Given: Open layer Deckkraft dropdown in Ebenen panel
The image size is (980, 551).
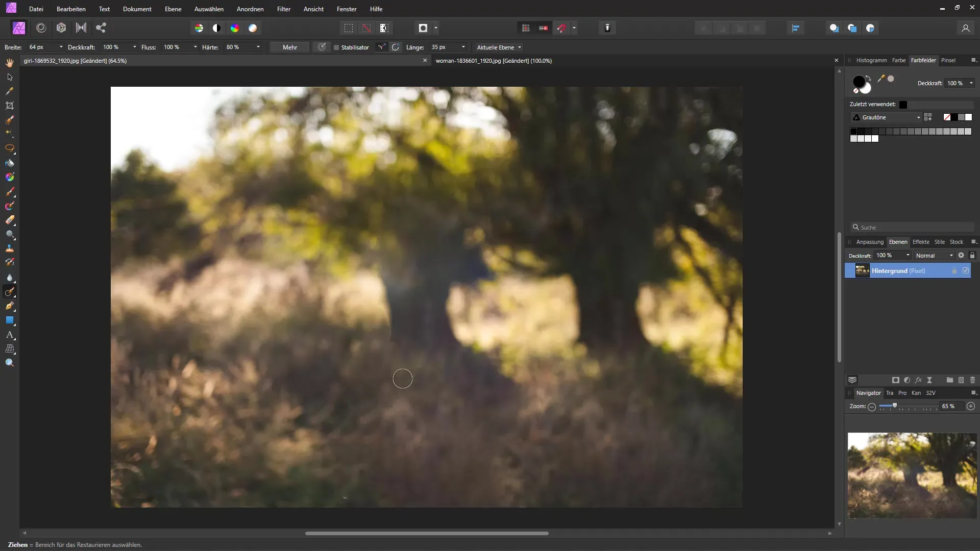Looking at the screenshot, I should 908,256.
